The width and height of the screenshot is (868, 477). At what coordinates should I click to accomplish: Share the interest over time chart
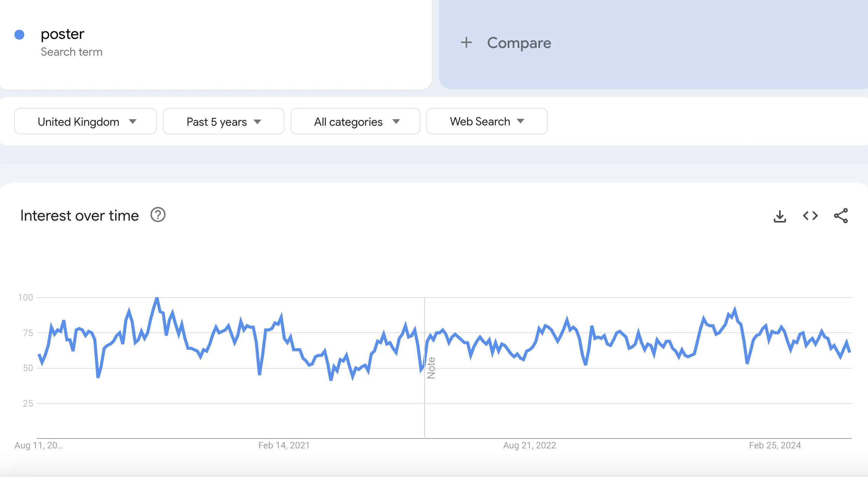[x=841, y=216]
